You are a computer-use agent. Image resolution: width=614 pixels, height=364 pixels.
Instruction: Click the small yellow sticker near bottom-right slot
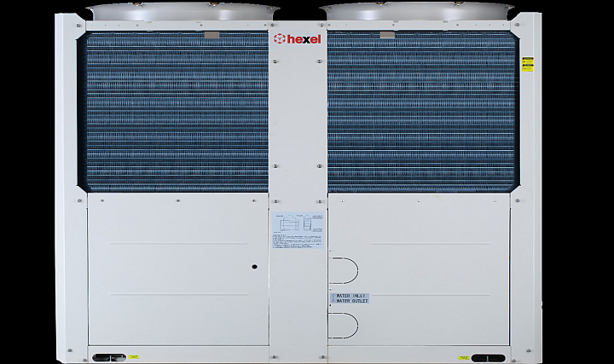click(x=464, y=357)
